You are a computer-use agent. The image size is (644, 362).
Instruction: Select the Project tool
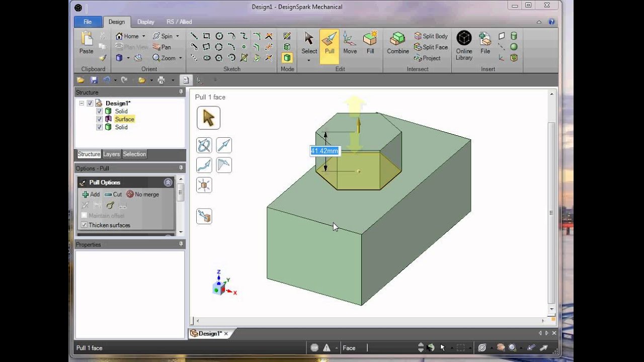tap(427, 58)
